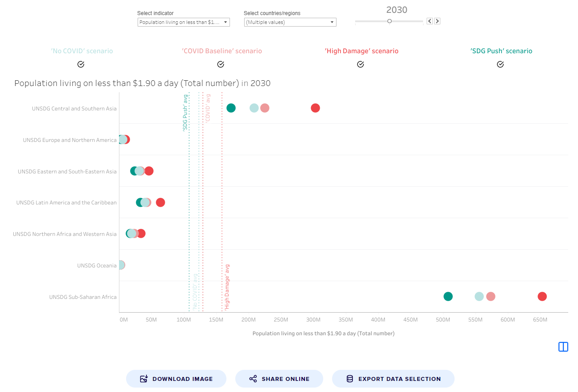Viewport: 578px width, 392px height.
Task: Click the image export icon in Download Image button
Action: tap(143, 378)
